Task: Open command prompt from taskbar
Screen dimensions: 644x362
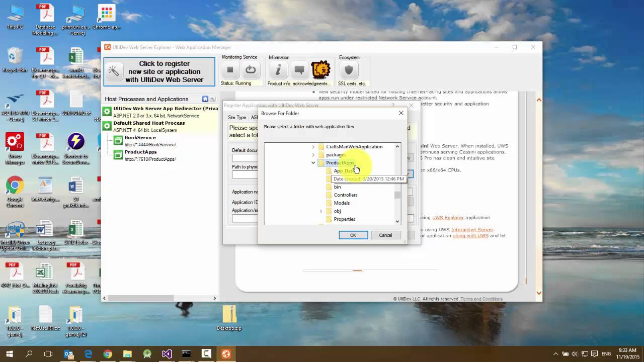Action: pos(186,354)
